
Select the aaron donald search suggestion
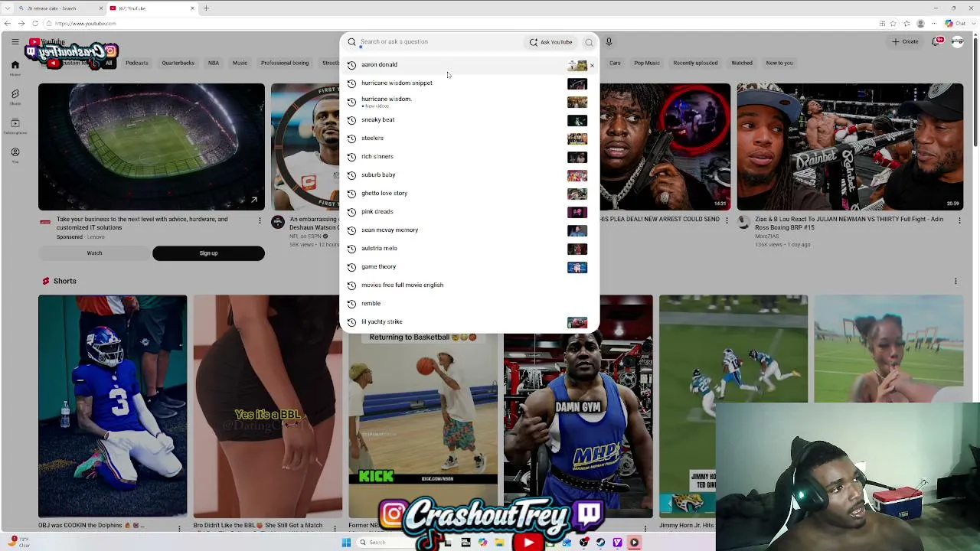pos(468,65)
